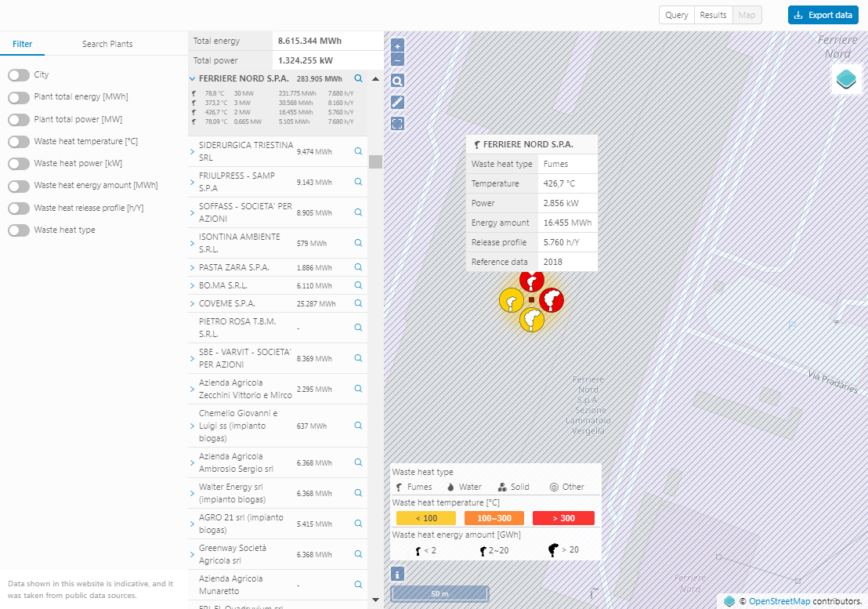Collapse the FERRIERE NORD S.P.A. entry
The width and height of the screenshot is (868, 609).
(x=193, y=78)
